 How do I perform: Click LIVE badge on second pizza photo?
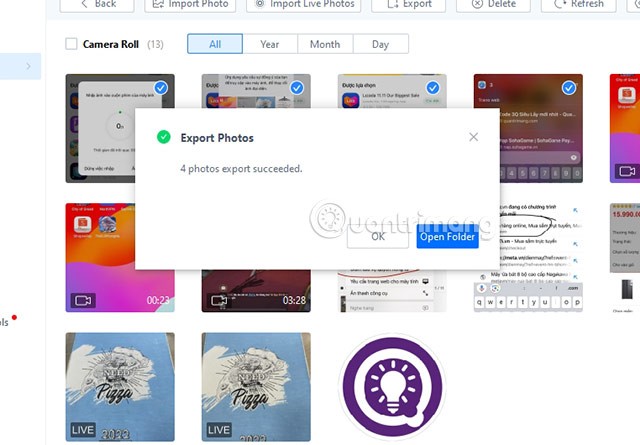click(x=218, y=430)
